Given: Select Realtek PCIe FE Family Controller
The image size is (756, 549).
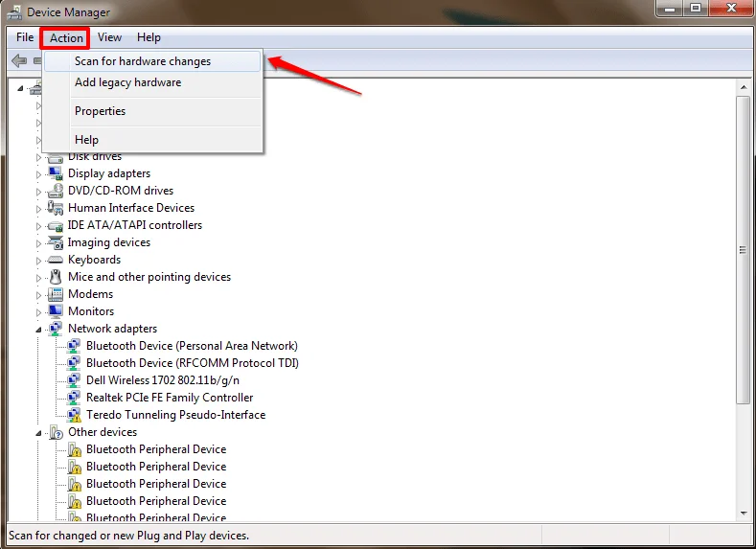Looking at the screenshot, I should (x=170, y=398).
